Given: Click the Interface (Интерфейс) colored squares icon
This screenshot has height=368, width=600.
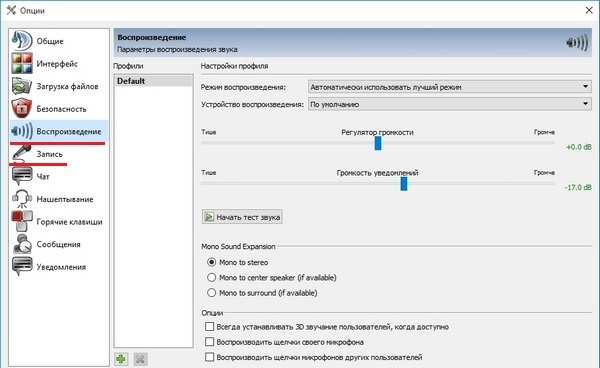Looking at the screenshot, I should (x=22, y=64).
